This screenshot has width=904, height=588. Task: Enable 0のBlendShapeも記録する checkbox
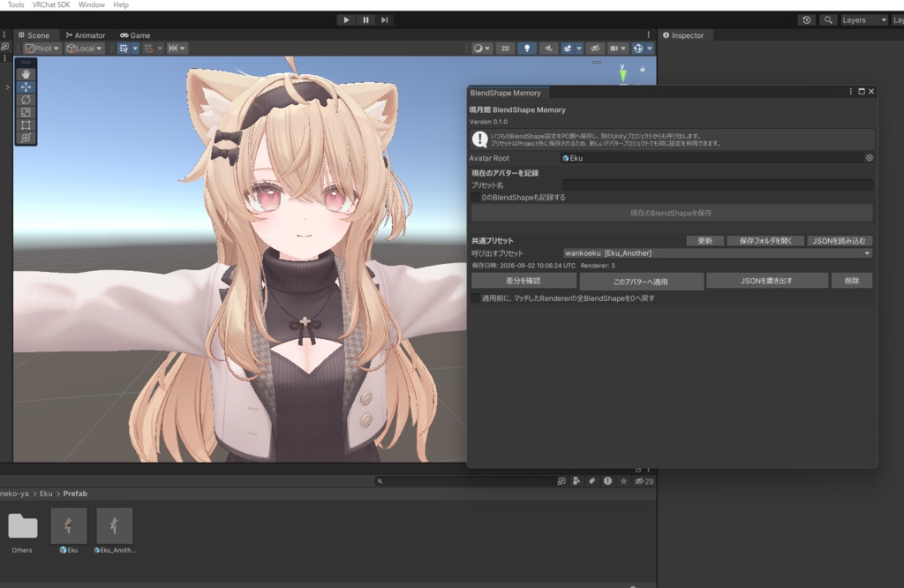(x=475, y=197)
